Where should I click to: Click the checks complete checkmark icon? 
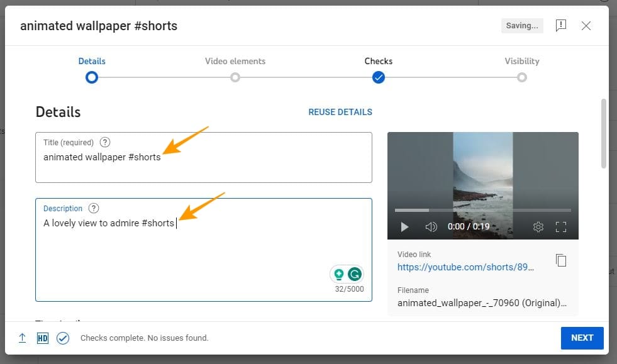(x=63, y=338)
